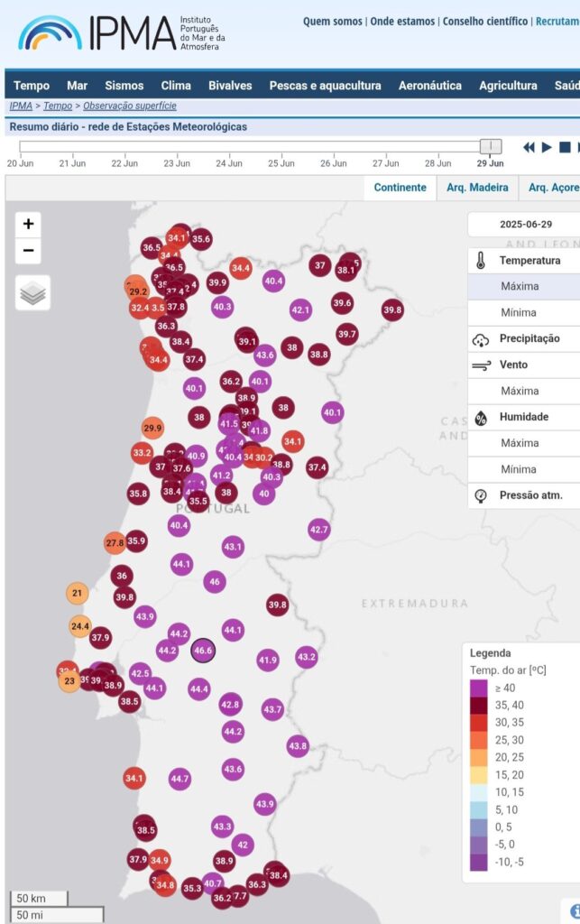Open the Clima menu
Screen dimensions: 580x924
(x=176, y=86)
